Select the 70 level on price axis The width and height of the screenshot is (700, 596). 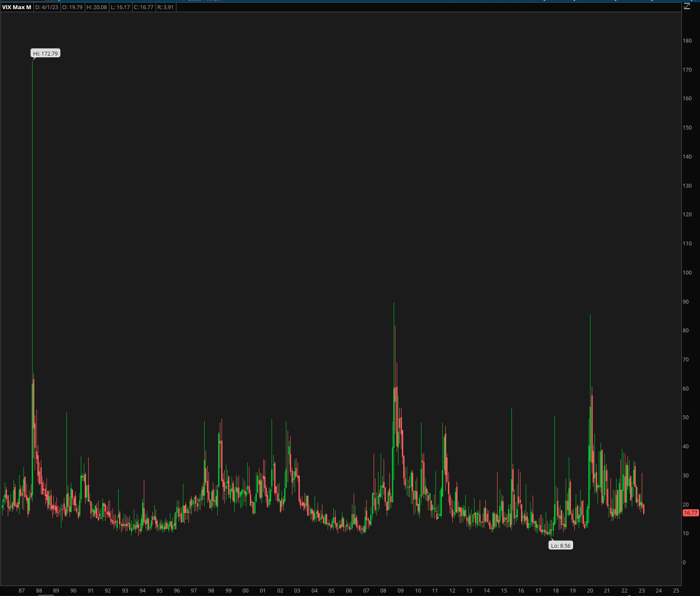(686, 360)
